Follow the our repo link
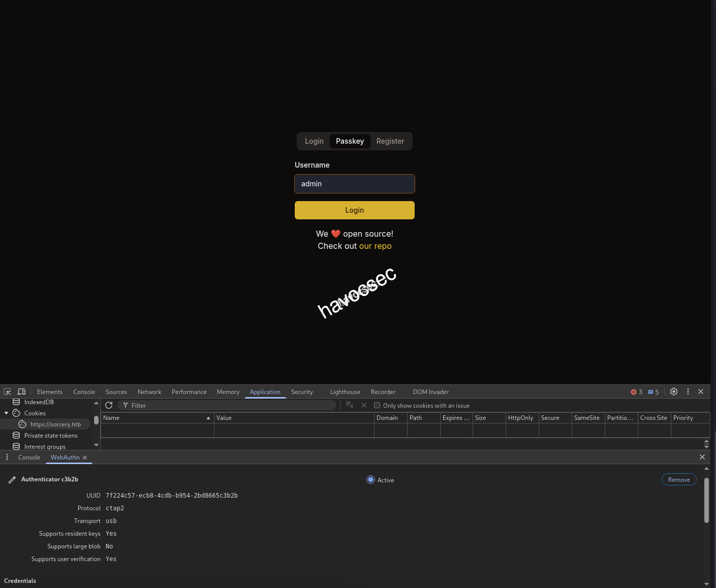 click(376, 246)
